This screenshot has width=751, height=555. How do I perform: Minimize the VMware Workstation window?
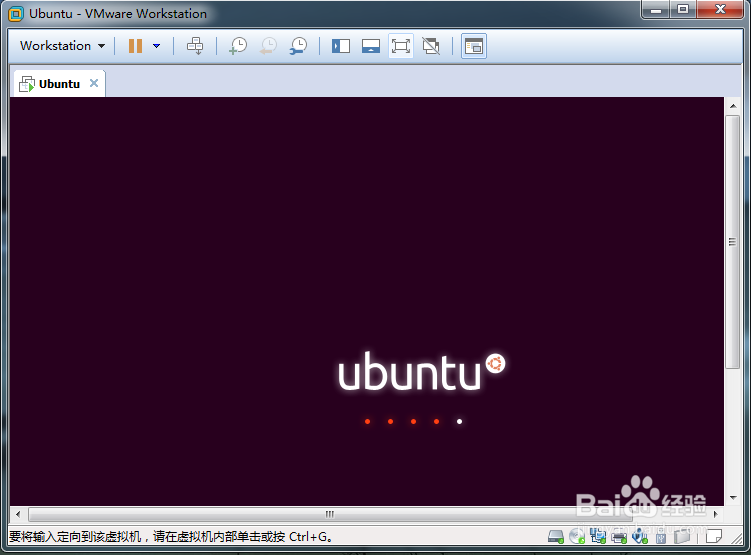656,10
